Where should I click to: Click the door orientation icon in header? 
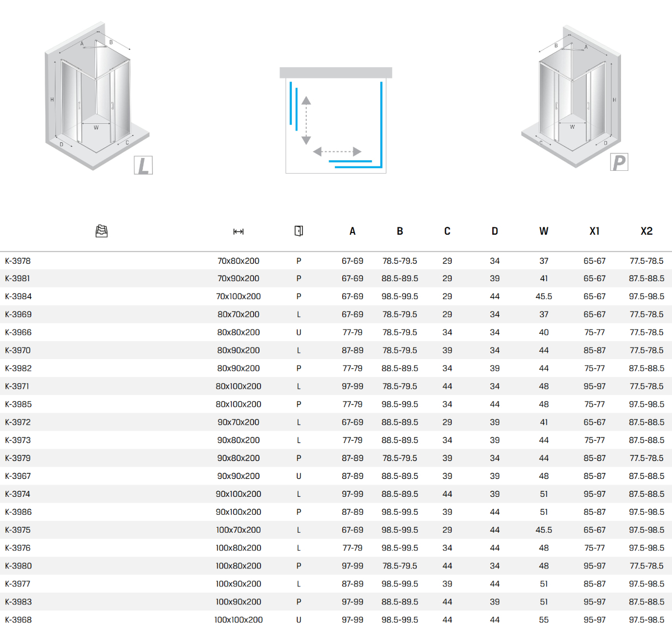click(298, 231)
